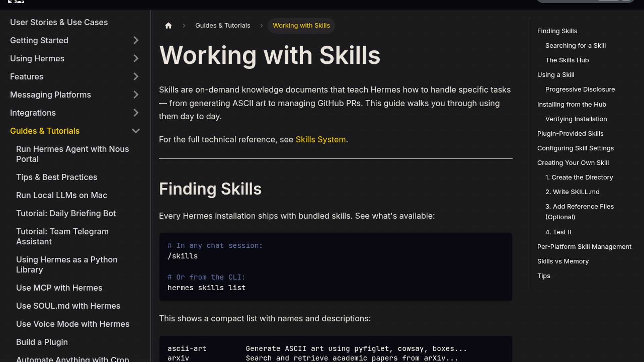Viewport: 644px width, 362px height.
Task: Jump to Per-Platform Skill Management
Action: click(x=584, y=247)
